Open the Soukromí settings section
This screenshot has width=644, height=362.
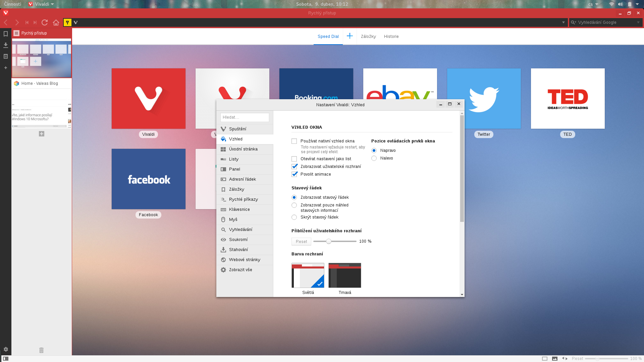click(x=245, y=240)
